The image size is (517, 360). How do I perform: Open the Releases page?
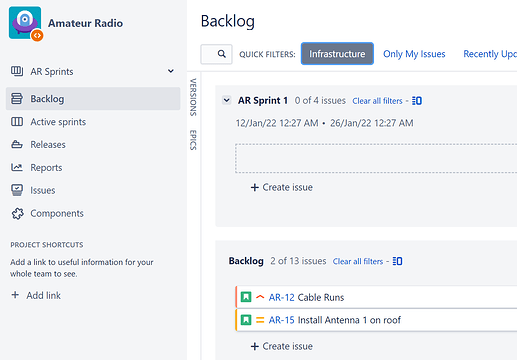(48, 145)
